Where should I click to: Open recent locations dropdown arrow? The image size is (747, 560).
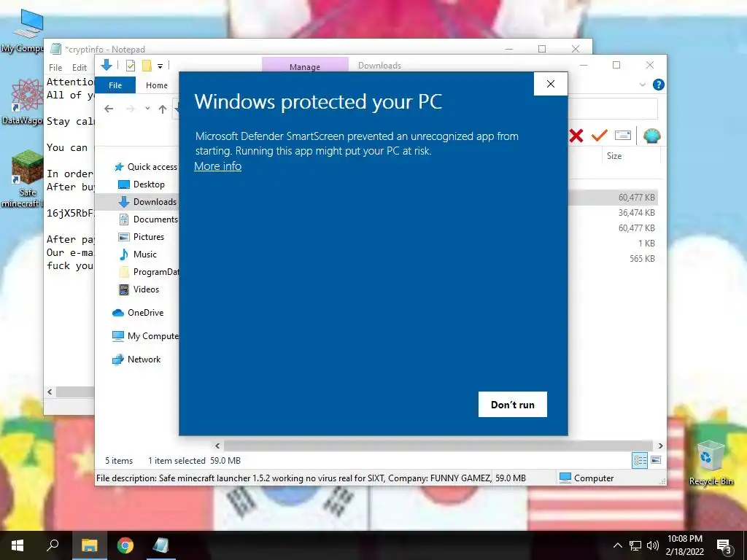[x=147, y=109]
